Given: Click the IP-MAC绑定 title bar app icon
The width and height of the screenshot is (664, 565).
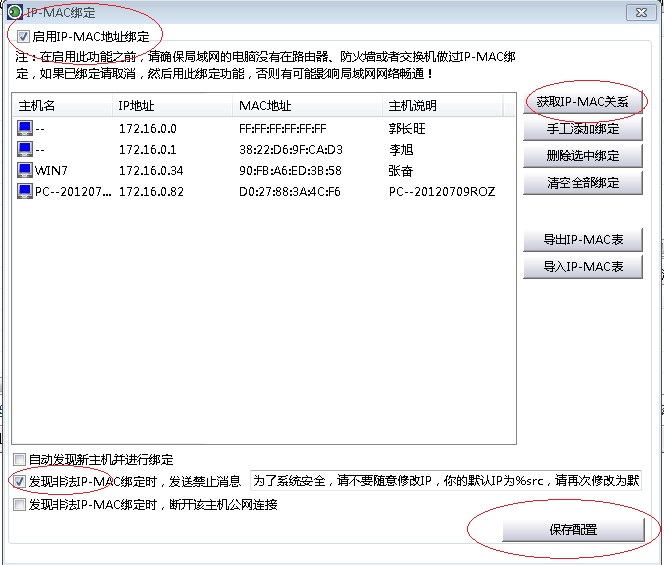Looking at the screenshot, I should [14, 13].
